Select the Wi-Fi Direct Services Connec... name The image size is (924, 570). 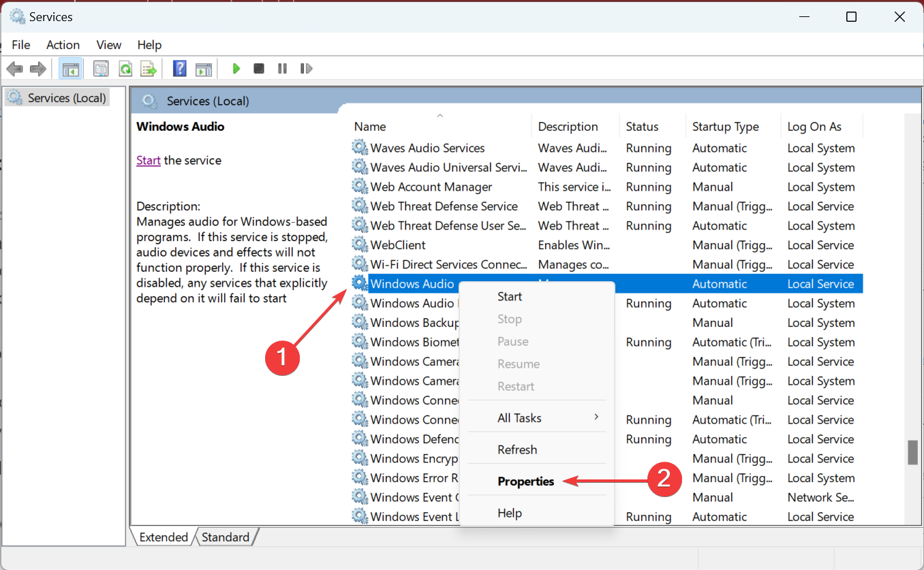point(449,264)
